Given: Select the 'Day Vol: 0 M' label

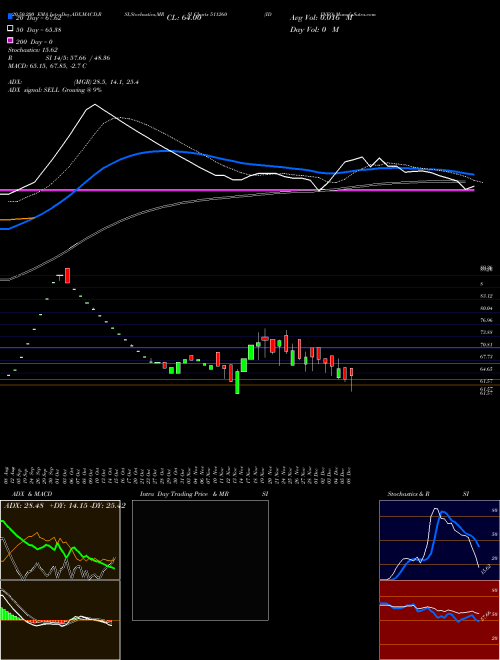Looking at the screenshot, I should (x=314, y=30).
